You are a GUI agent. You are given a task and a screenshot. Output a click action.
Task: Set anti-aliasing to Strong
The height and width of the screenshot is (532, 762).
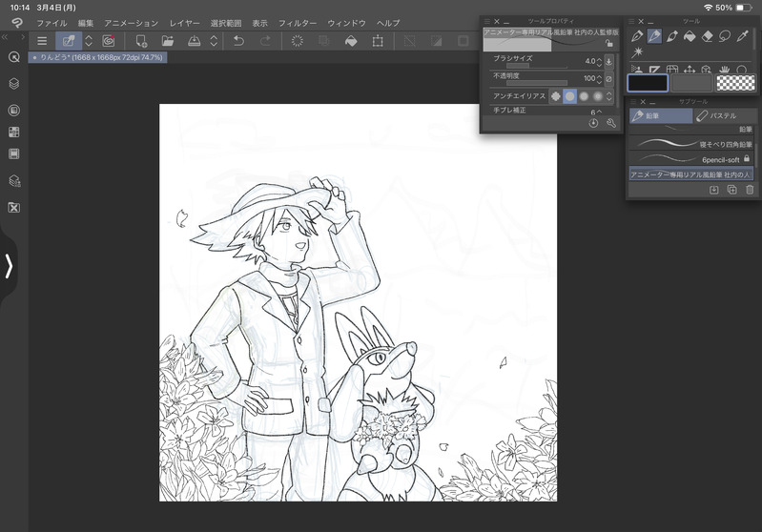click(x=598, y=96)
